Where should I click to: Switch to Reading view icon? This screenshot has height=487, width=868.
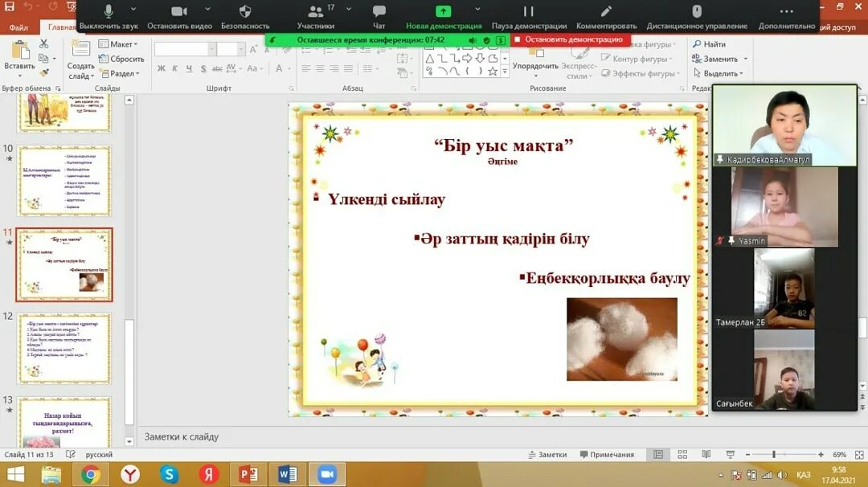[706, 454]
